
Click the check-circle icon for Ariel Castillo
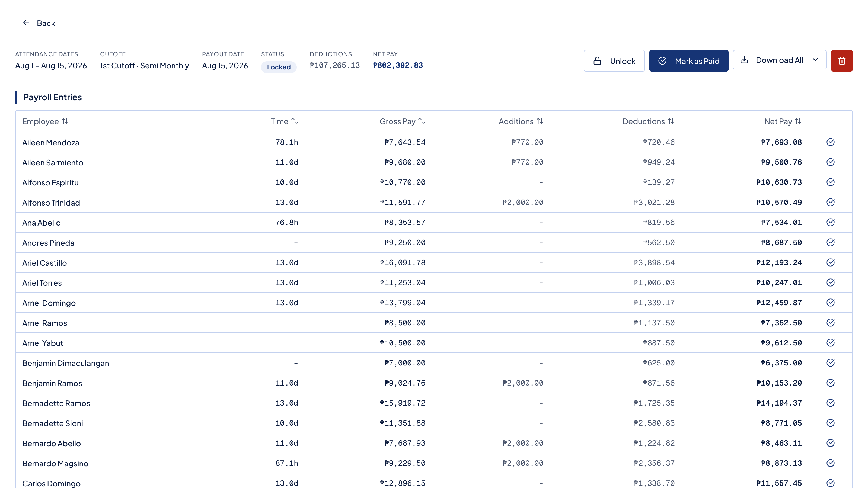(x=830, y=262)
